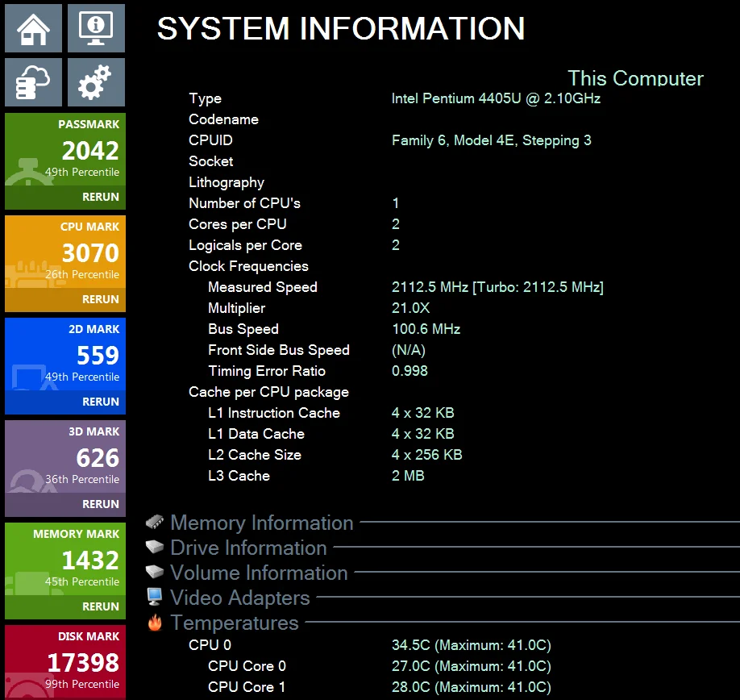This screenshot has width=740, height=700.
Task: Select the 'This Computer' column header
Action: pos(635,78)
